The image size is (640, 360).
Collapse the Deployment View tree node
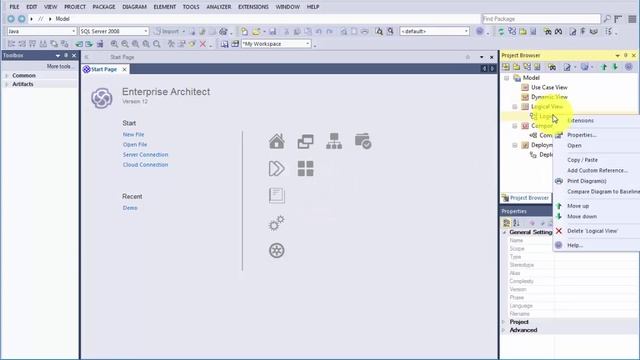click(515, 145)
